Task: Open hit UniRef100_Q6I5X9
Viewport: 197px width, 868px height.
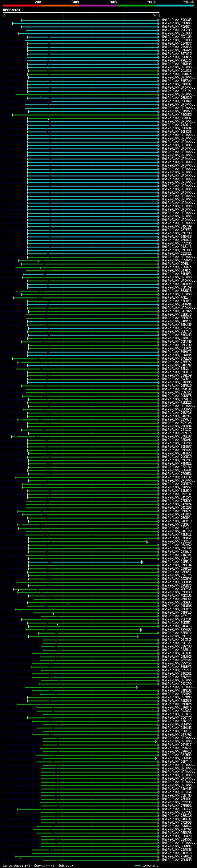Action: pos(177,640)
